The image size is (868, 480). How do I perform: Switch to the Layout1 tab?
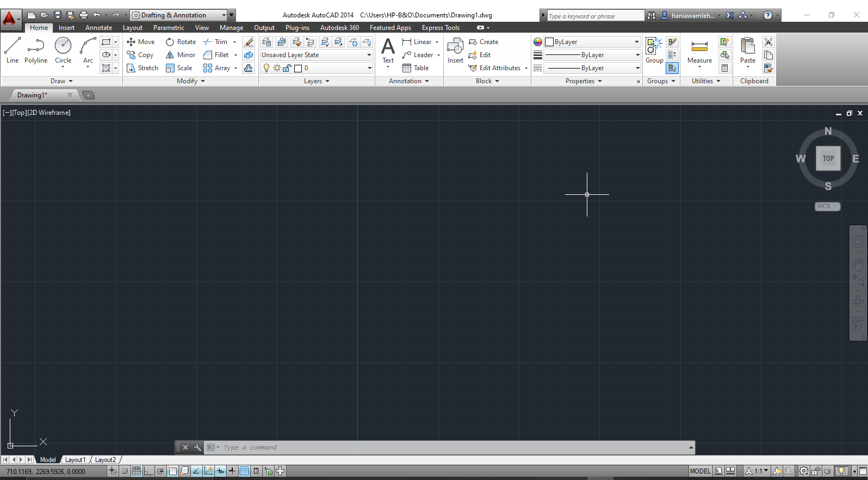75,460
